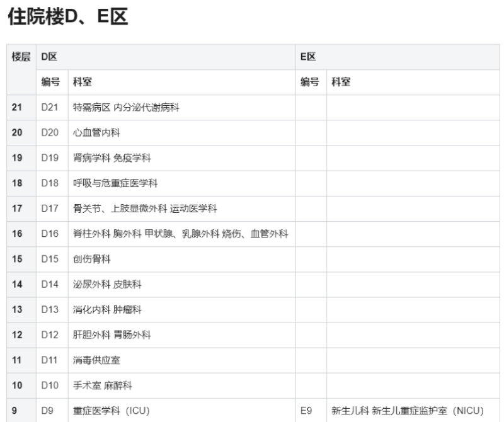Select floor number 19 cell
Screen dimensions: 504x422
pyautogui.click(x=21, y=158)
